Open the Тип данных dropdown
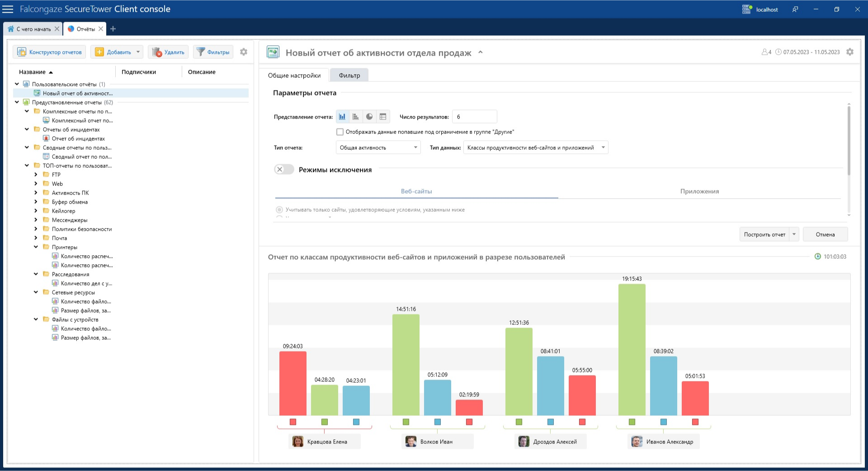The height and width of the screenshot is (471, 868). 535,147
